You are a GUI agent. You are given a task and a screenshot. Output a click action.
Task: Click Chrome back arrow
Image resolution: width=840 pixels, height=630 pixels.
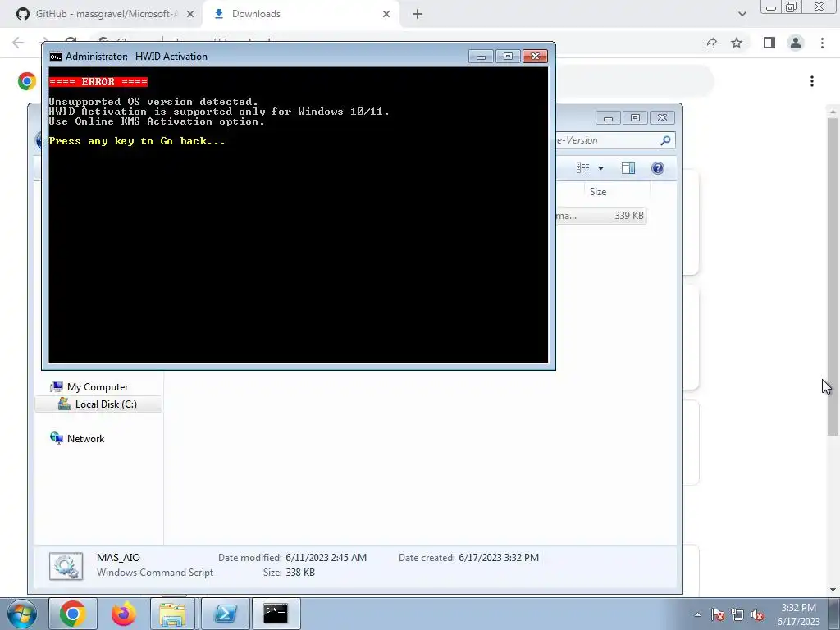18,43
